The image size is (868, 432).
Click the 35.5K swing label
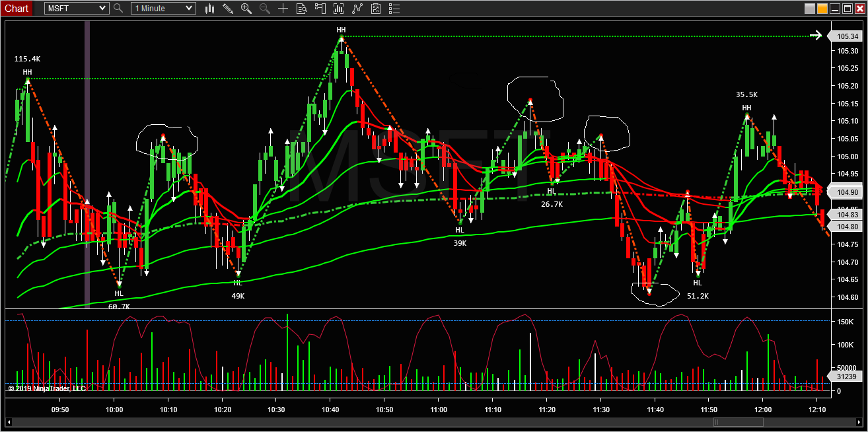746,94
